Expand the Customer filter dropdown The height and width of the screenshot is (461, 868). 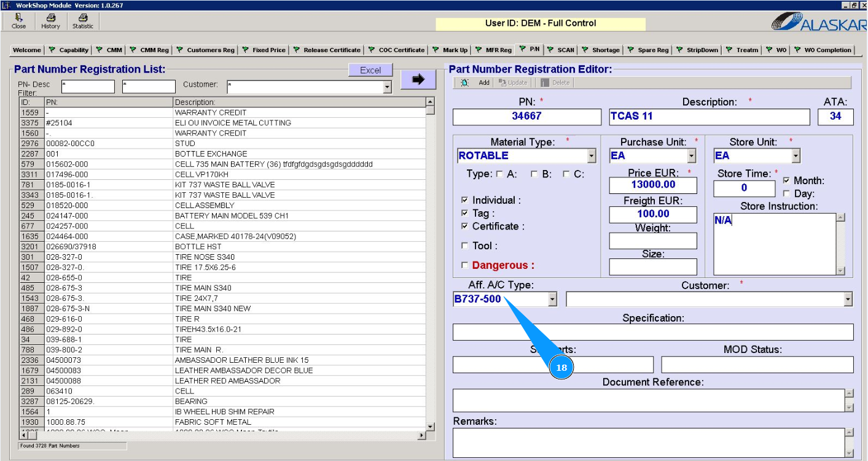(387, 88)
